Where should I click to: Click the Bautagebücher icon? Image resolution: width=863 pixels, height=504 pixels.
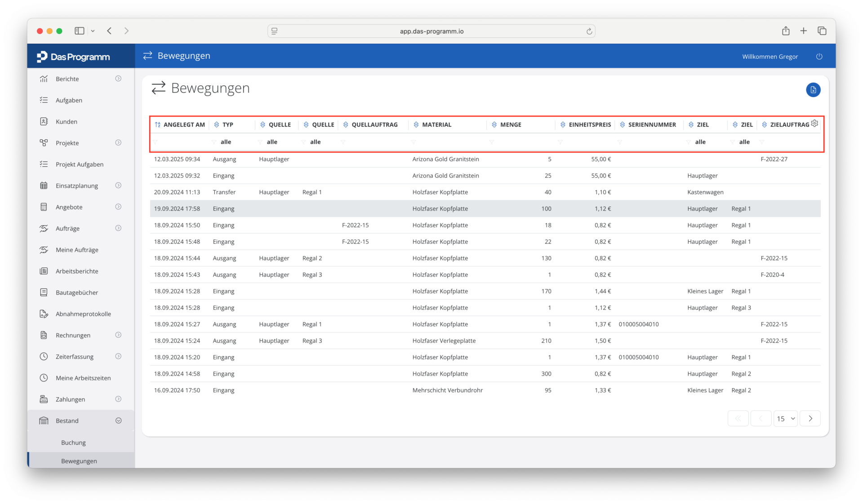[44, 292]
